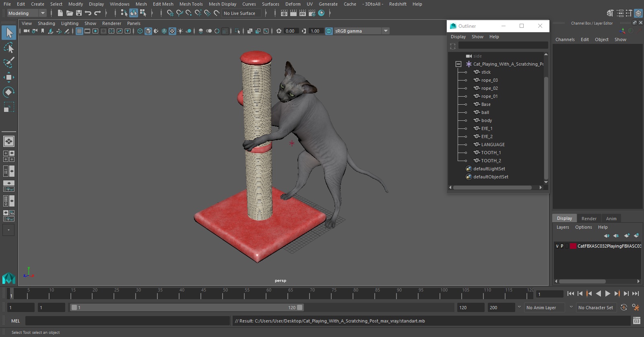Click the bookmark icon in viewport toolbar
Image resolution: width=644 pixels, height=337 pixels.
[43, 31]
